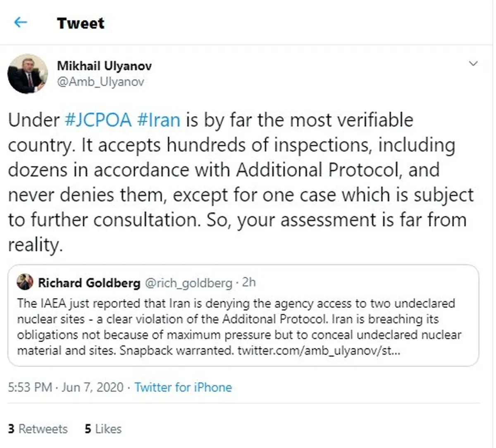Open the #Iran hashtag
The height and width of the screenshot is (448, 496).
(158, 120)
